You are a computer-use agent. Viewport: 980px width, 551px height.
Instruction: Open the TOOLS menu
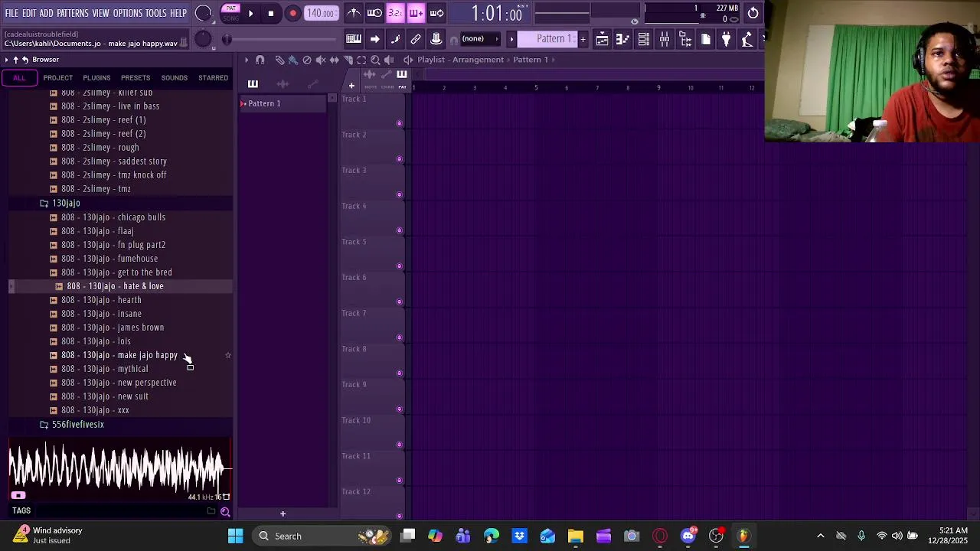(x=156, y=13)
